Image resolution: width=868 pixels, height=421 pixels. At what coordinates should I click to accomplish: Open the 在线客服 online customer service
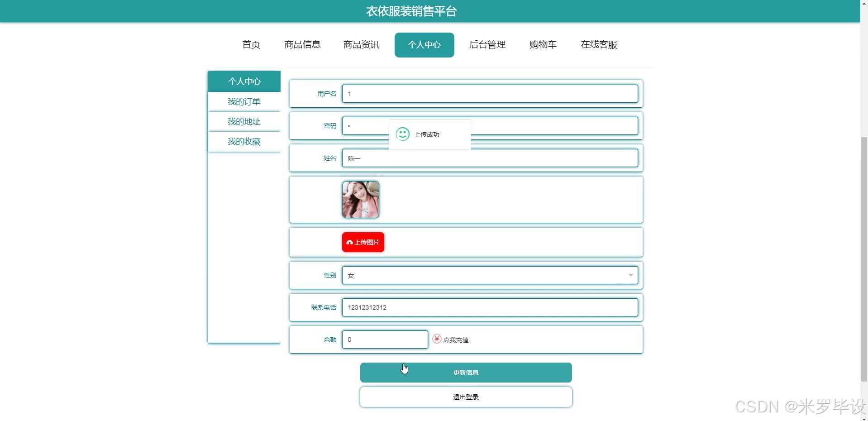tap(598, 44)
